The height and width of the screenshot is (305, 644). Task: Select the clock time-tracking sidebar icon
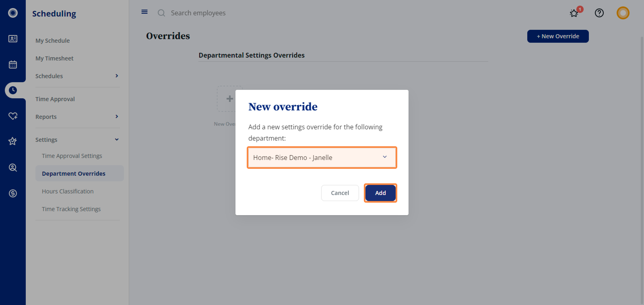[x=13, y=90]
